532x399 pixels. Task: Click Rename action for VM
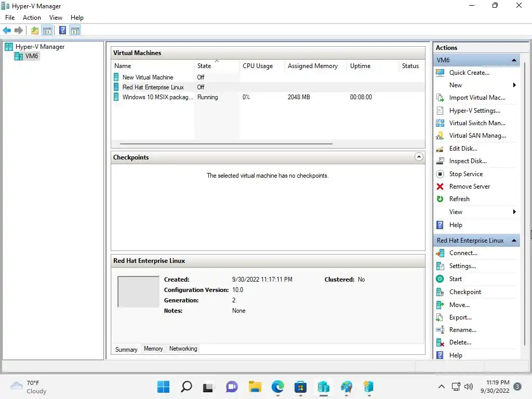pos(462,330)
